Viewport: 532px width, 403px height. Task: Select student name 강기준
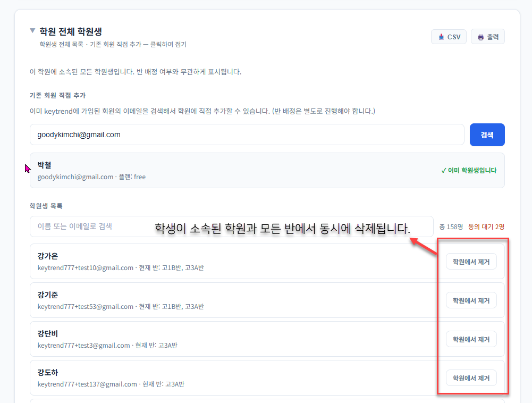[x=47, y=295]
